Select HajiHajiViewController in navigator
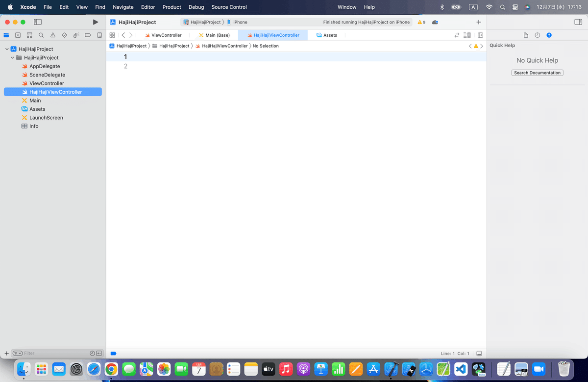 52,92
